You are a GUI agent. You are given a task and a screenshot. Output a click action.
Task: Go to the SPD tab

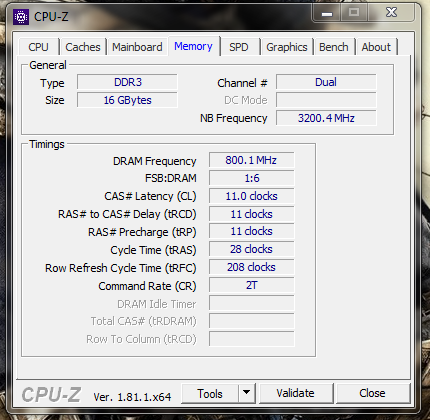pos(239,47)
